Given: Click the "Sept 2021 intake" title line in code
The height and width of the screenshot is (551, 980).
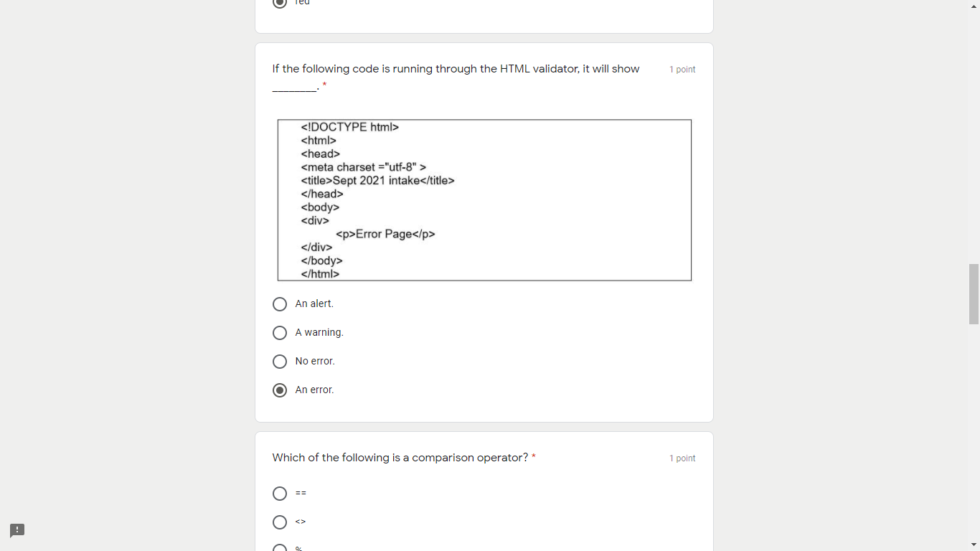Looking at the screenshot, I should (x=377, y=180).
